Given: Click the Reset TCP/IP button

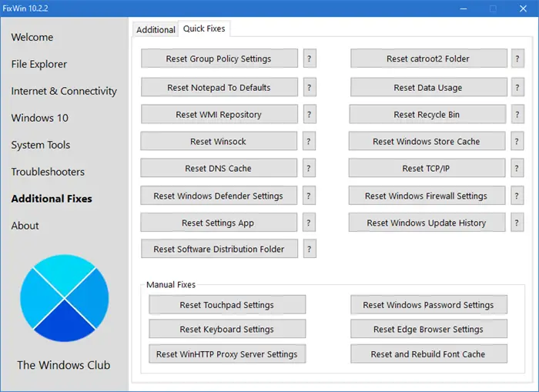Looking at the screenshot, I should coord(427,168).
